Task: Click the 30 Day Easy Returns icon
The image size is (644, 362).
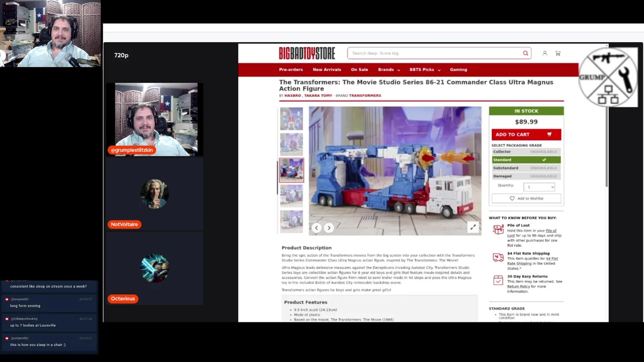Action: click(498, 280)
